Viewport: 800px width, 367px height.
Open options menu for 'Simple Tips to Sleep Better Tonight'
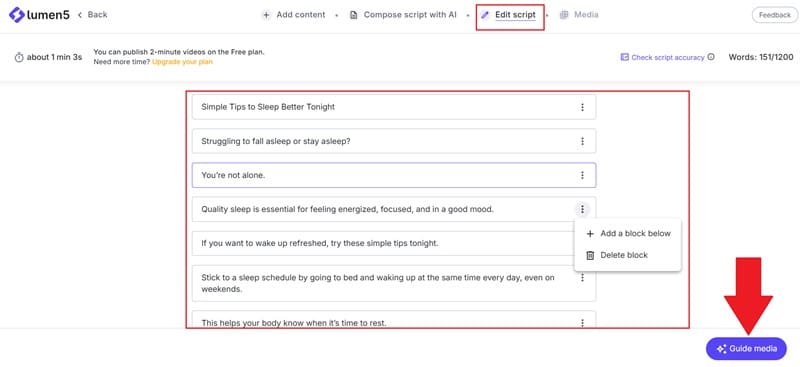582,107
